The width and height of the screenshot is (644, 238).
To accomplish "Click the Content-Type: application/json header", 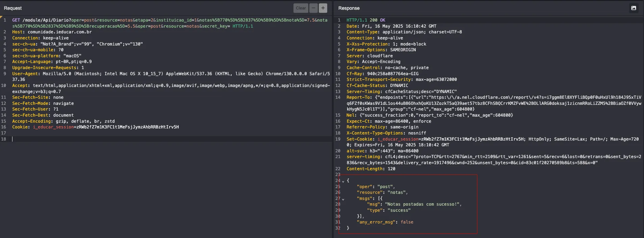I will click(x=404, y=32).
